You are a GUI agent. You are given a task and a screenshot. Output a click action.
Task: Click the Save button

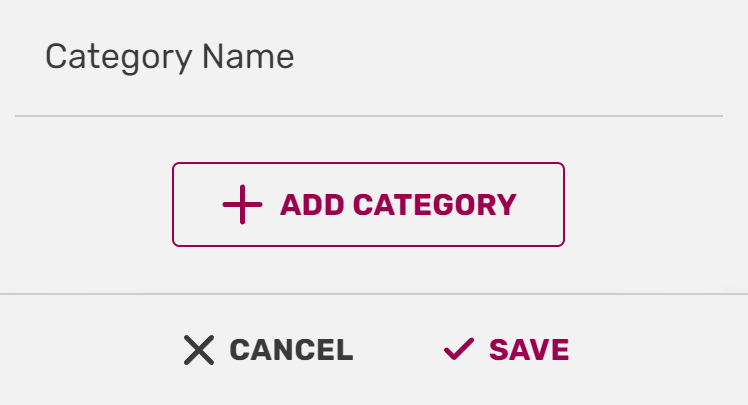(506, 350)
